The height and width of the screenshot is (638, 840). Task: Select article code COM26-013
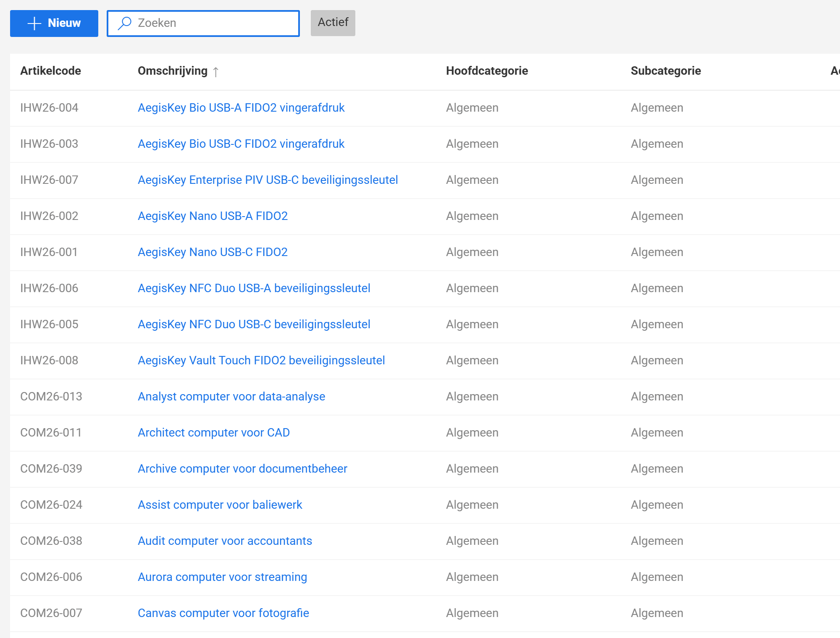(51, 397)
